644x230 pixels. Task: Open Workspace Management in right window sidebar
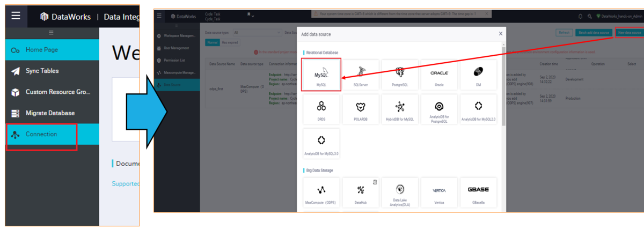tap(177, 36)
